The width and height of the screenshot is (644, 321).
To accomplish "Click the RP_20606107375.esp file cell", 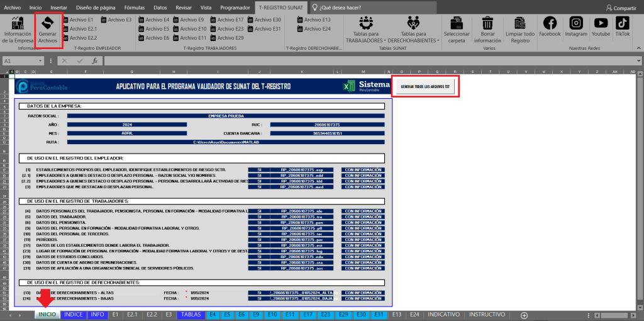I will pos(301,169).
